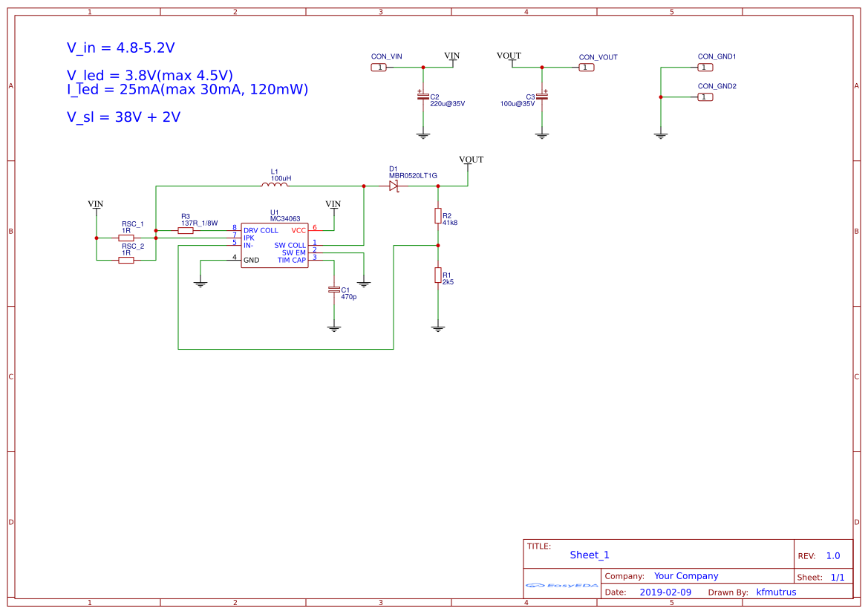
Task: Select the R1 2k5 resistor symbol
Action: point(438,275)
